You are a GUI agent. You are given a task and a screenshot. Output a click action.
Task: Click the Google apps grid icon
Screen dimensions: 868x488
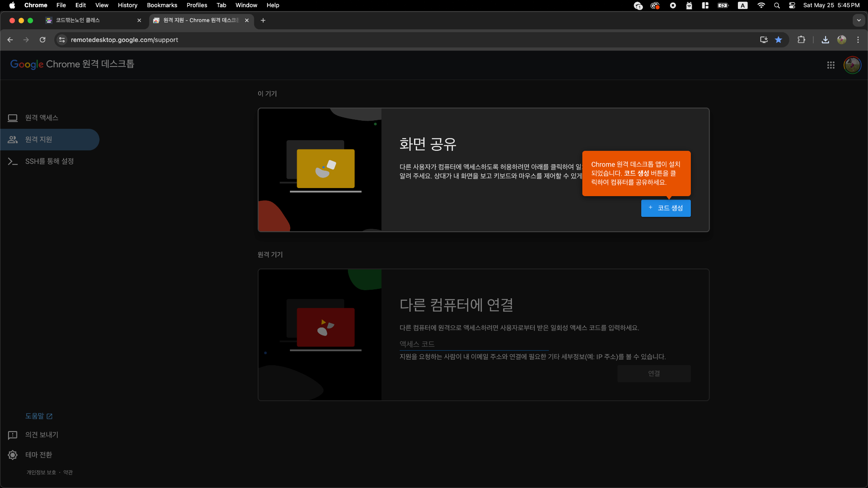[x=831, y=65]
